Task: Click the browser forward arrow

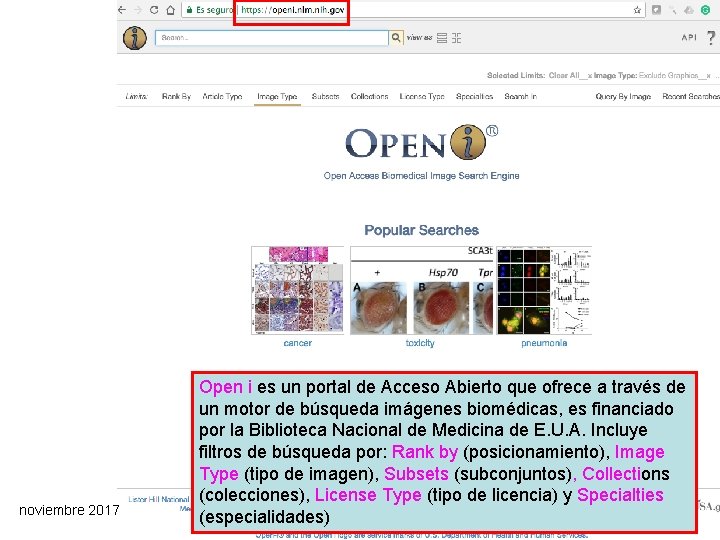Action: click(x=138, y=10)
